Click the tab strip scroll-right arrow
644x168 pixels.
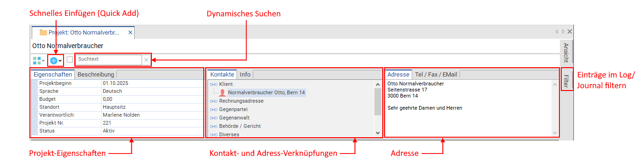tap(563, 32)
